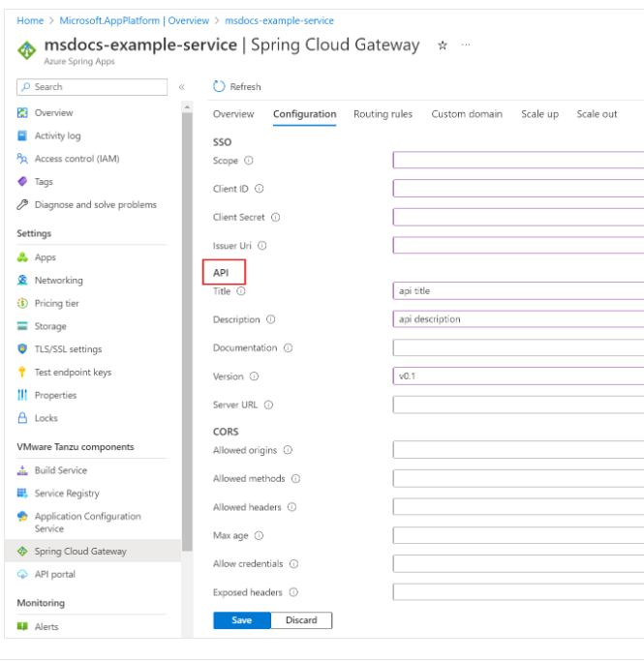Viewport: 644px width, 661px height.
Task: Click into the Documentation field
Action: click(x=518, y=347)
